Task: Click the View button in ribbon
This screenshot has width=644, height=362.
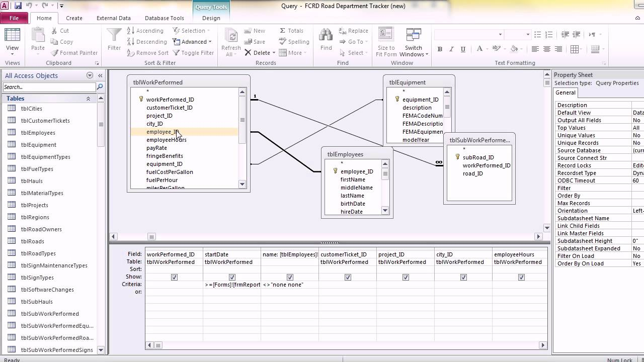Action: coord(12,41)
